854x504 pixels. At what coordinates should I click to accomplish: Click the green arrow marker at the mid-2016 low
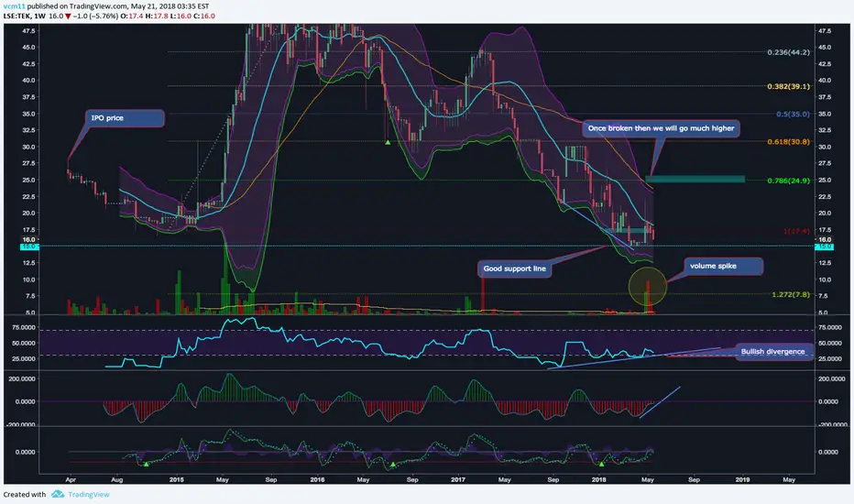pyautogui.click(x=388, y=143)
